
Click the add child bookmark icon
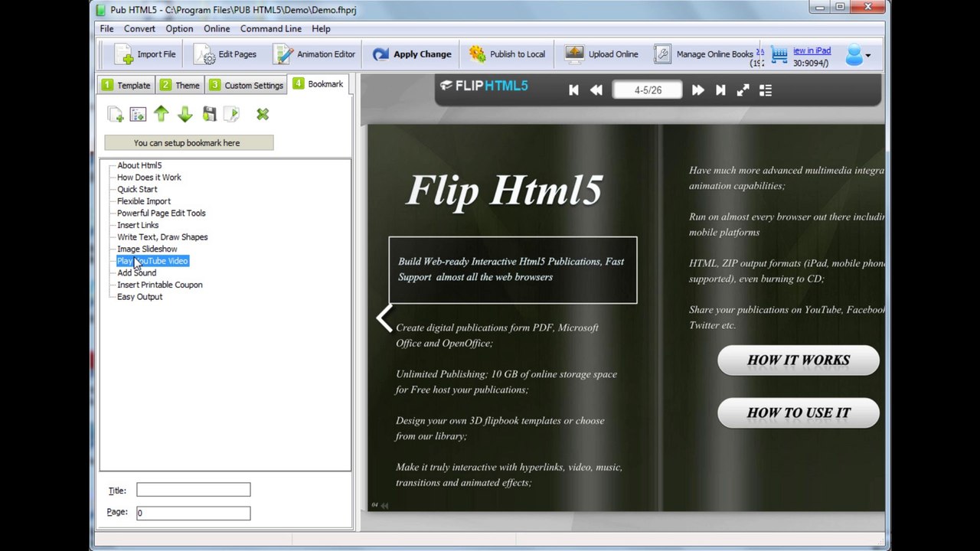[138, 114]
